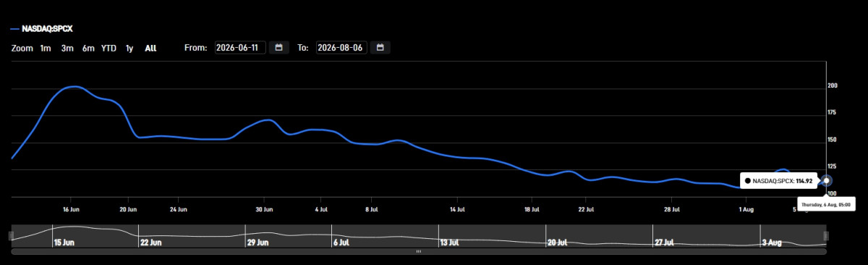Click the 'From:' label

196,49
